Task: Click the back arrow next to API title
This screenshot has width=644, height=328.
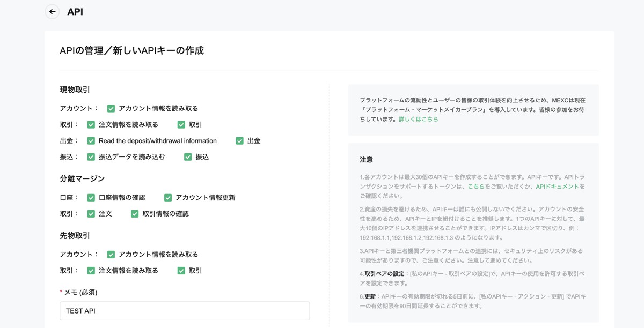Action: coord(52,11)
